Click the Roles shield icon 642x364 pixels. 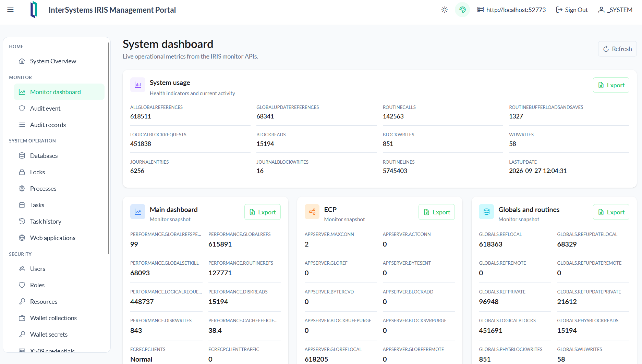coord(22,285)
